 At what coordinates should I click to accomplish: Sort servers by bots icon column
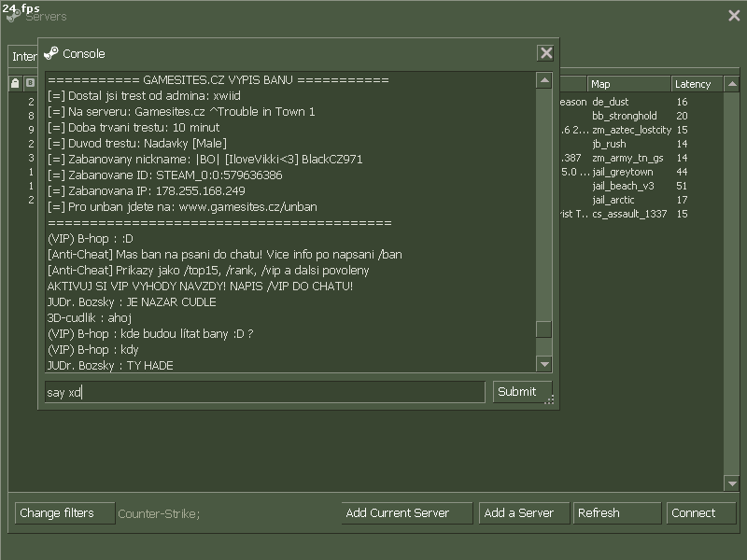30,84
